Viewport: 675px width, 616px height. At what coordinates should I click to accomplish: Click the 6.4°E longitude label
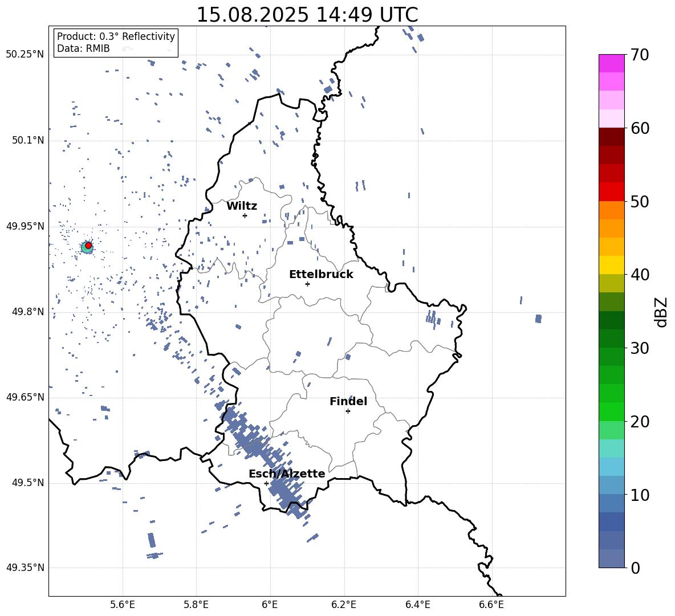417,605
